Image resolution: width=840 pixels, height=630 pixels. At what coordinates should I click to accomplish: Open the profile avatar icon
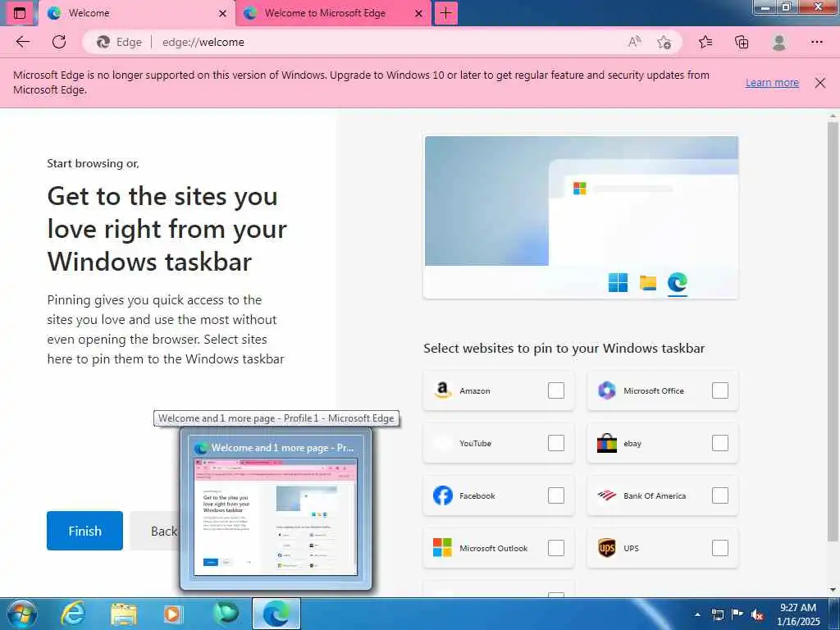(779, 42)
